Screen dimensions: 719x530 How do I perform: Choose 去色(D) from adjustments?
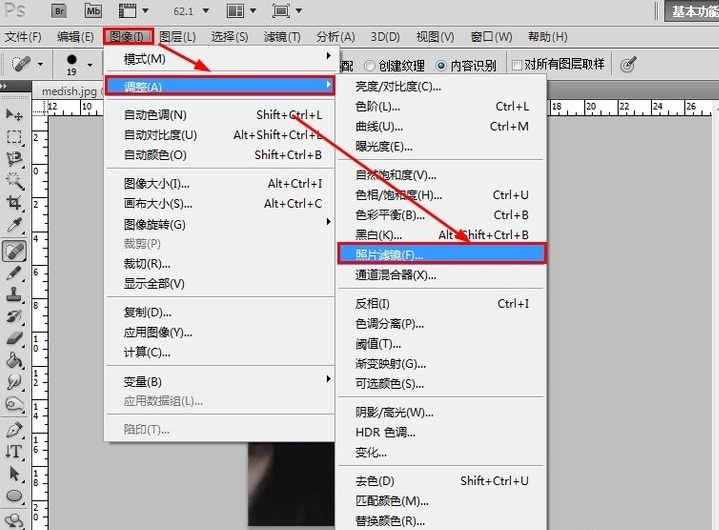click(442, 480)
